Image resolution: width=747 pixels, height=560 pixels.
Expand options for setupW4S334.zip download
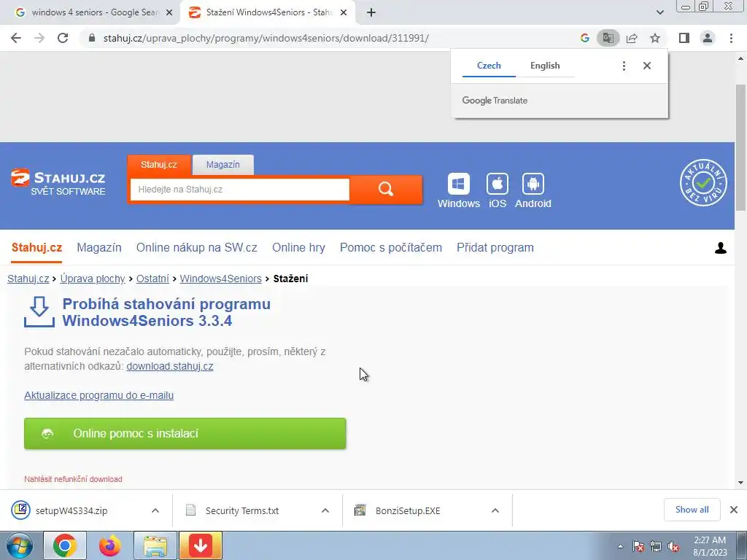pos(155,510)
